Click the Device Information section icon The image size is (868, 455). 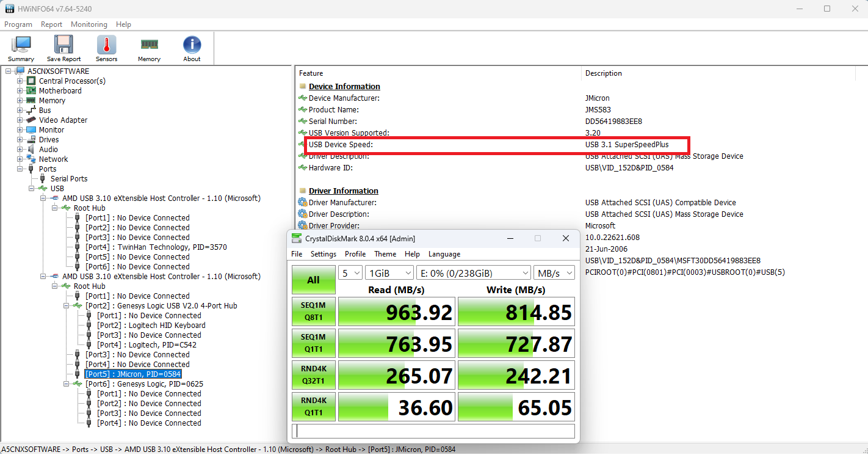[303, 87]
